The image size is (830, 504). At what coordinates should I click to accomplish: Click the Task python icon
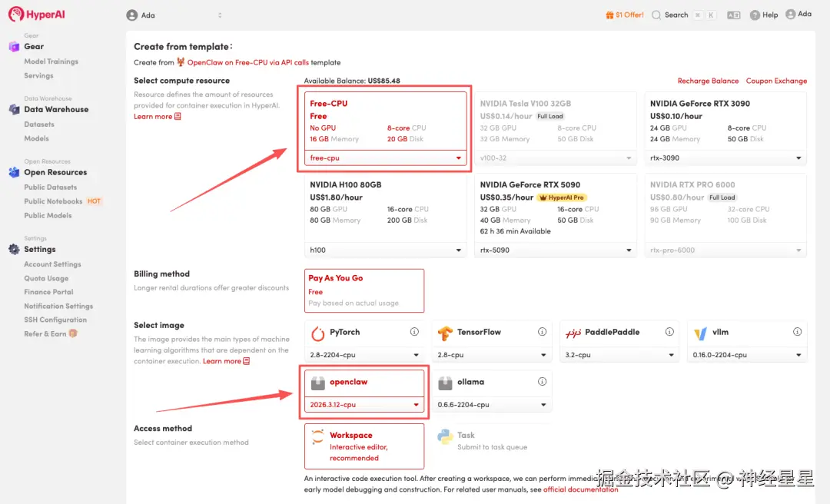(445, 436)
